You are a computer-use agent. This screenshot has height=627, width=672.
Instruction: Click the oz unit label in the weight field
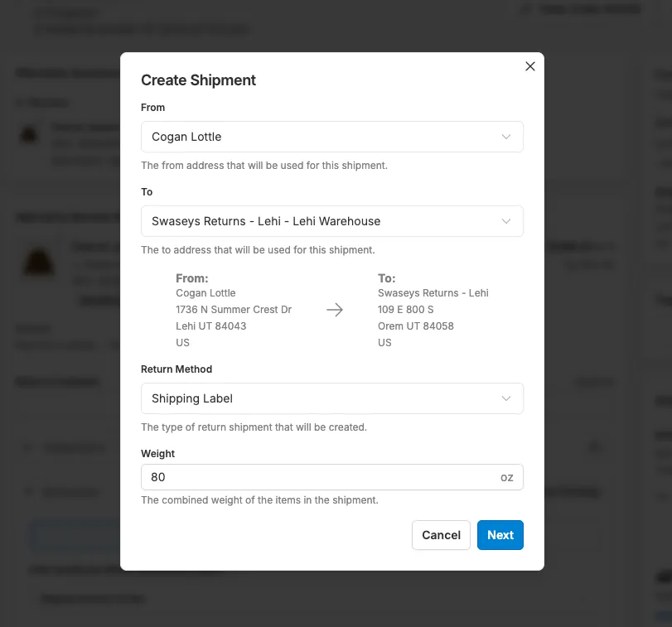point(507,477)
